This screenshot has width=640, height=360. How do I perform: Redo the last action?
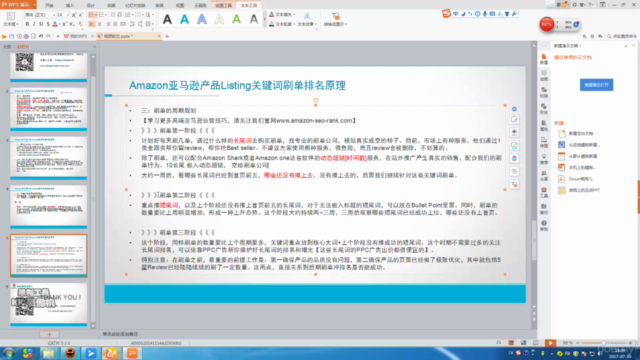(x=48, y=36)
